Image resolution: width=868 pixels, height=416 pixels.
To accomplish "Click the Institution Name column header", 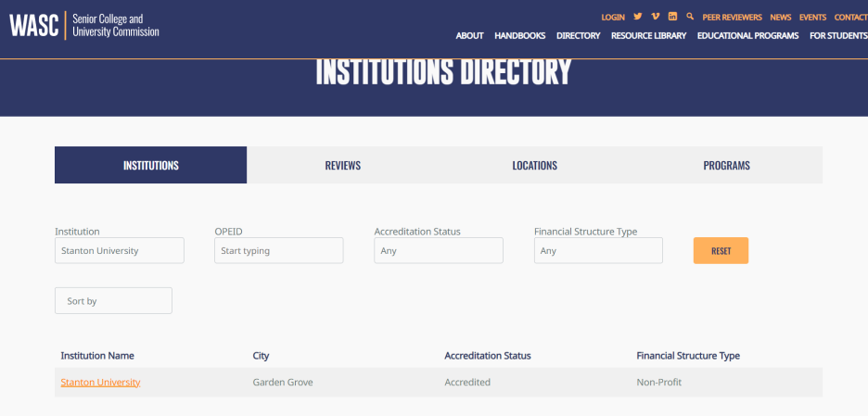I will coord(97,356).
